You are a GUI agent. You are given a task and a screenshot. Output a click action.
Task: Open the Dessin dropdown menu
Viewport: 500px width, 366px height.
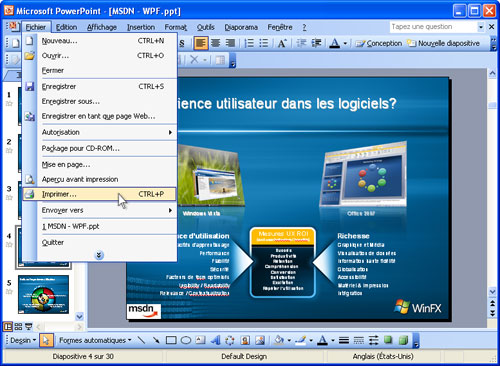tap(23, 340)
